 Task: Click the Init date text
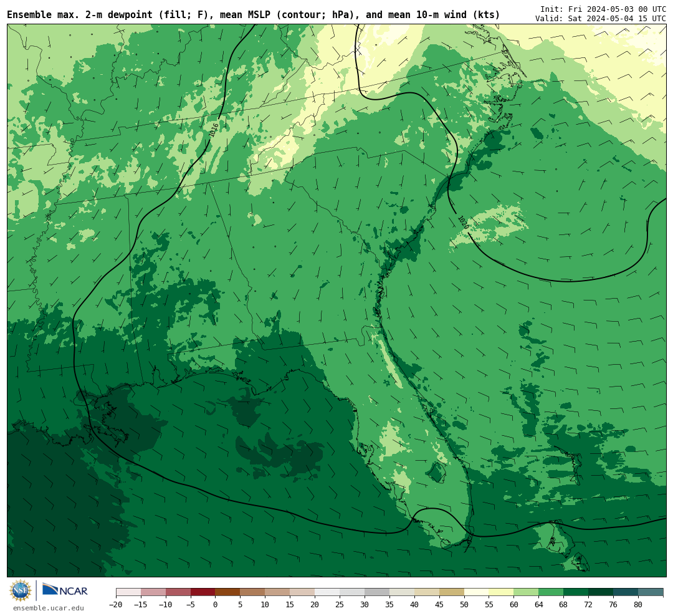[603, 9]
